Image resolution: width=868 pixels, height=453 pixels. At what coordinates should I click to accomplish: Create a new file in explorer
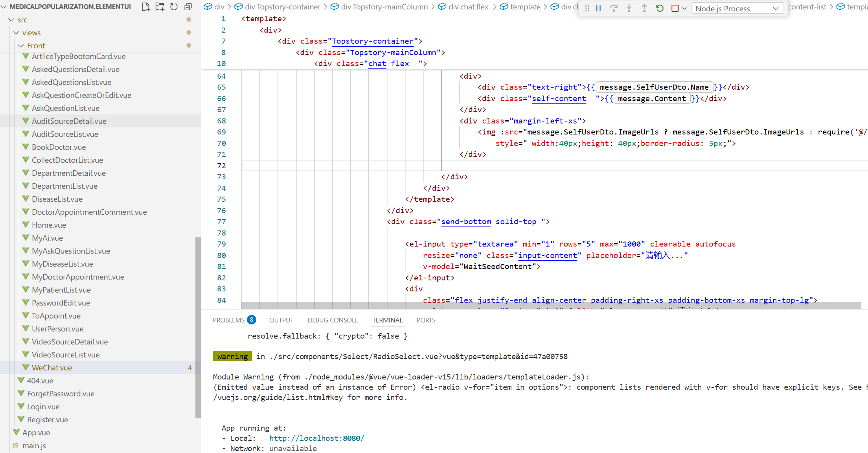[x=146, y=7]
